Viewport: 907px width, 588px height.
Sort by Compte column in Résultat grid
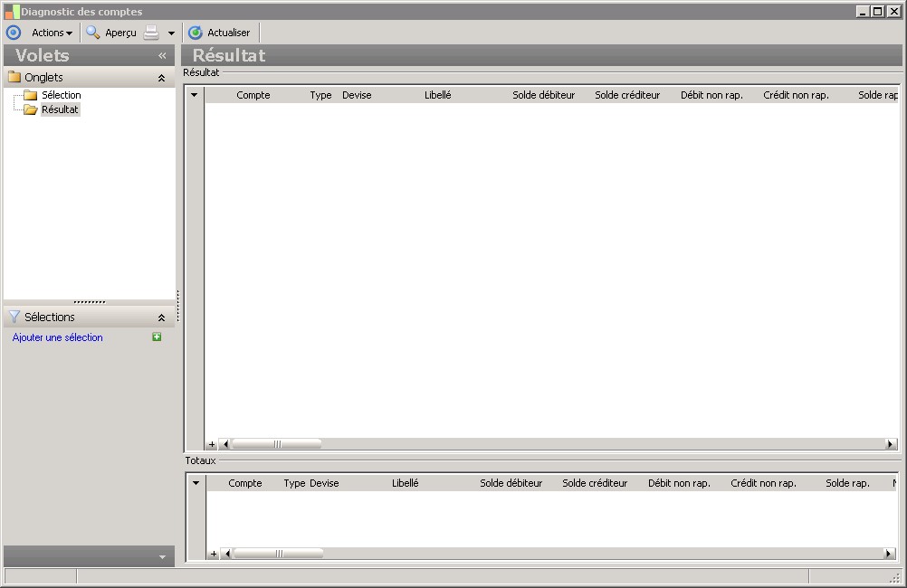[x=253, y=95]
